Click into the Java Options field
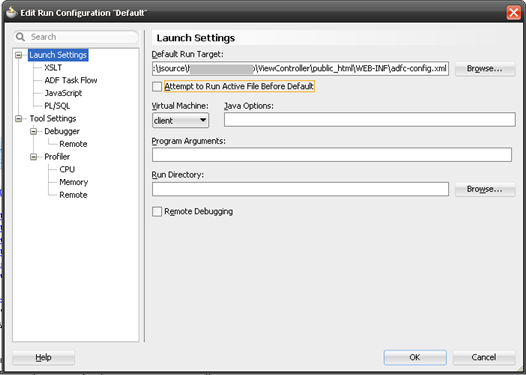Screen dimensions: 526x375 370,120
